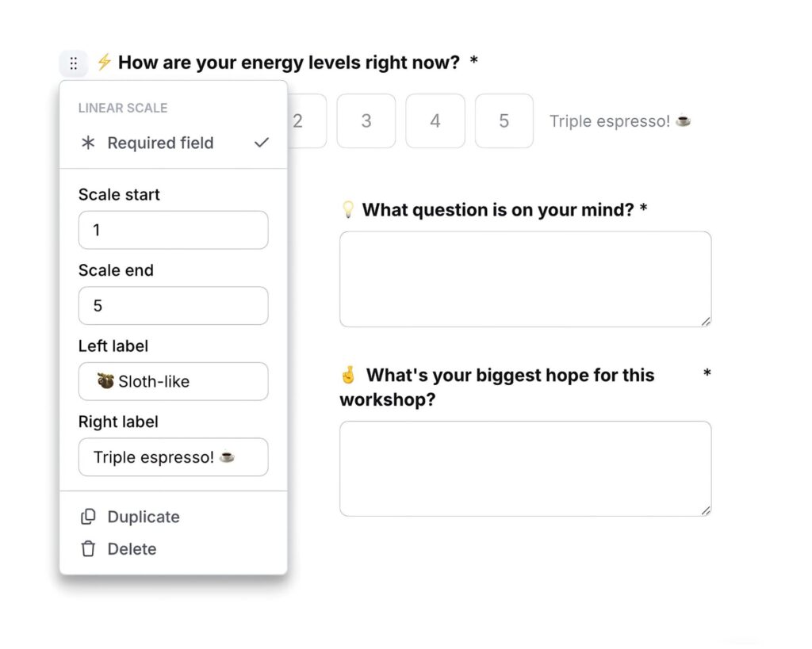Click the Scale end input field

tap(173, 306)
